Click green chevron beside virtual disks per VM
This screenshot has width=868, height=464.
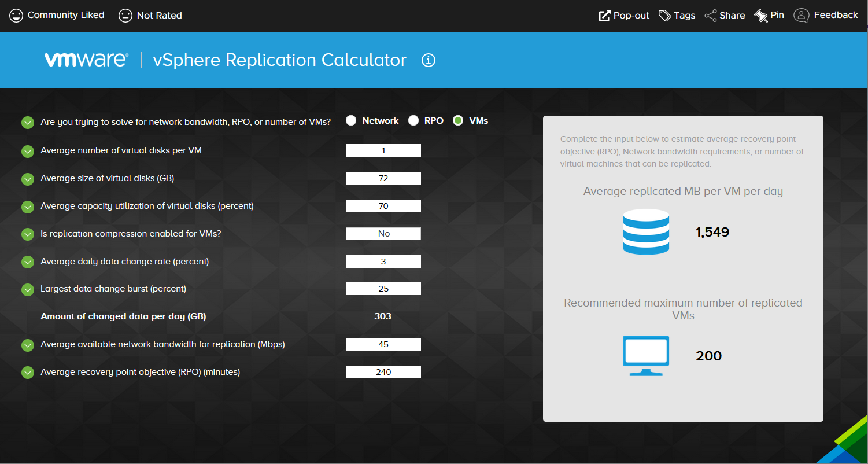(x=28, y=151)
